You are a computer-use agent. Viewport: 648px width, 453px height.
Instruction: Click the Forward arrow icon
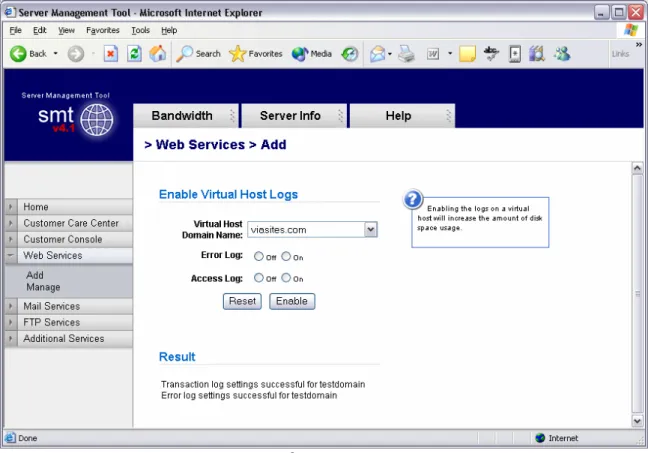click(x=76, y=54)
